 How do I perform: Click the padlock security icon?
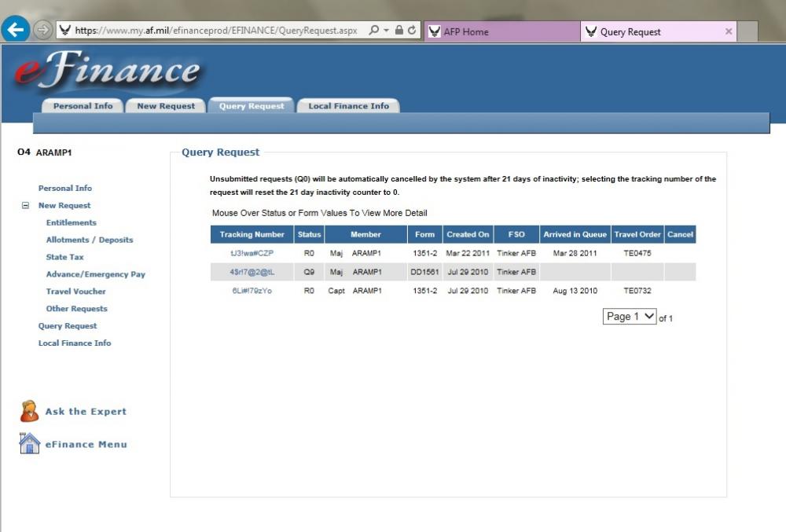coord(399,31)
